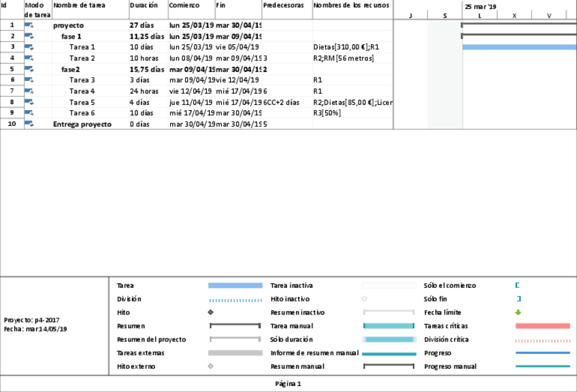
Task: Click the 'Página 1' page footer
Action: 288,384
